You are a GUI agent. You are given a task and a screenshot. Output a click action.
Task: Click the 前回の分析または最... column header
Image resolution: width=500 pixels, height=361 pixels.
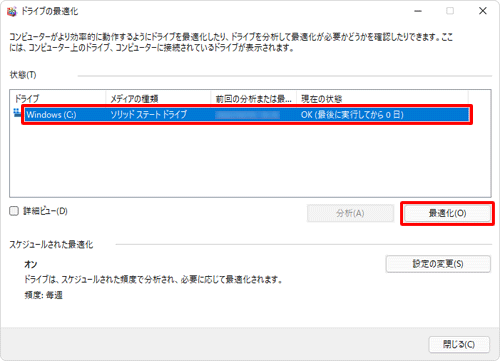pos(254,99)
